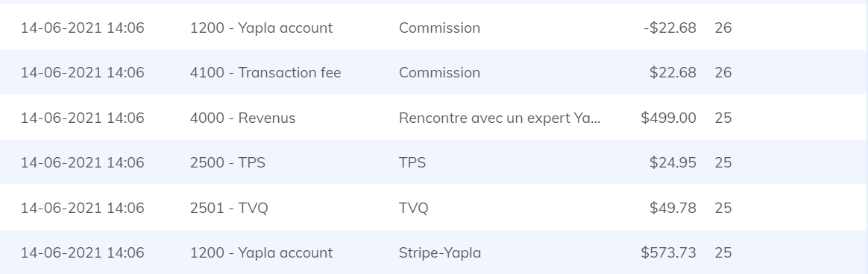This screenshot has width=868, height=274.
Task: Select the first 1200 - Yapla account cell
Action: [x=261, y=28]
